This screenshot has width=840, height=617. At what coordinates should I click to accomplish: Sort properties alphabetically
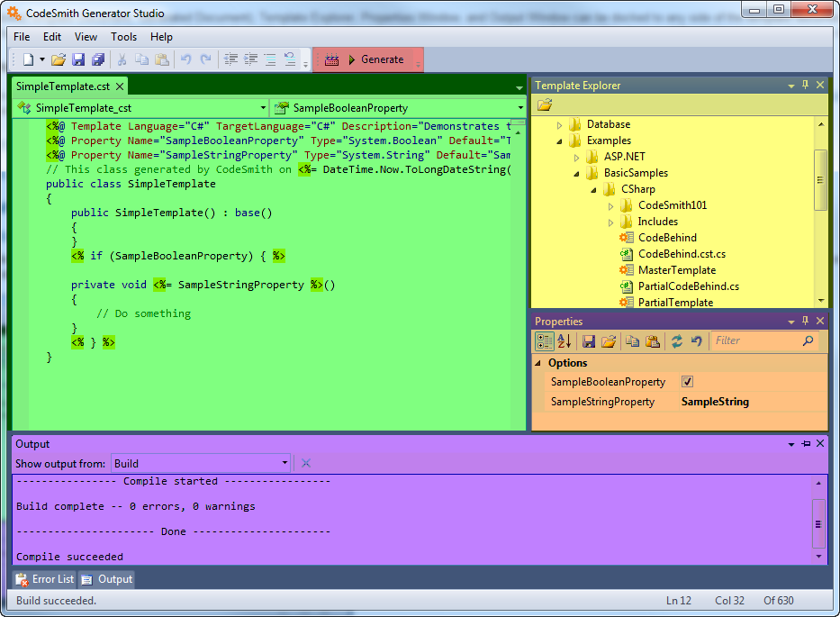tap(565, 341)
